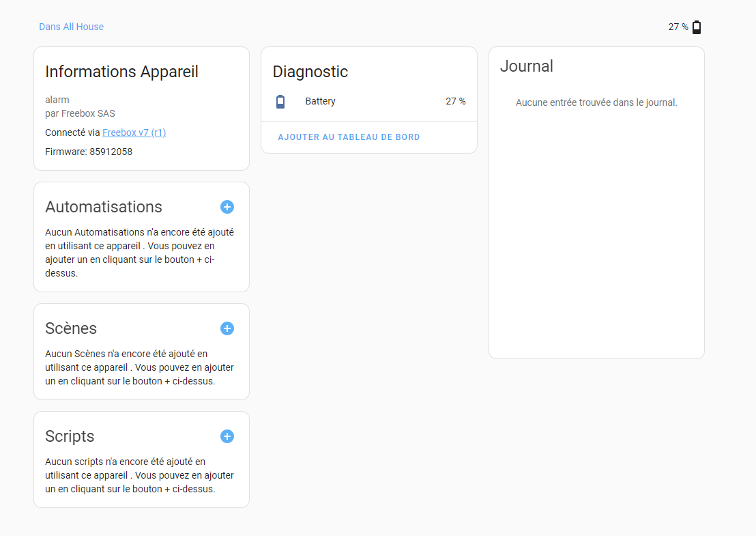Click the Aucun scripts description text
This screenshot has width=756, height=536.
point(140,476)
